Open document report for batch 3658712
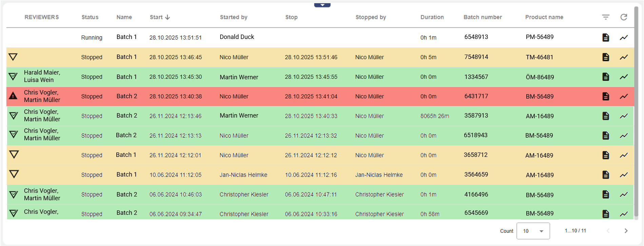The width and height of the screenshot is (644, 246). coord(605,155)
